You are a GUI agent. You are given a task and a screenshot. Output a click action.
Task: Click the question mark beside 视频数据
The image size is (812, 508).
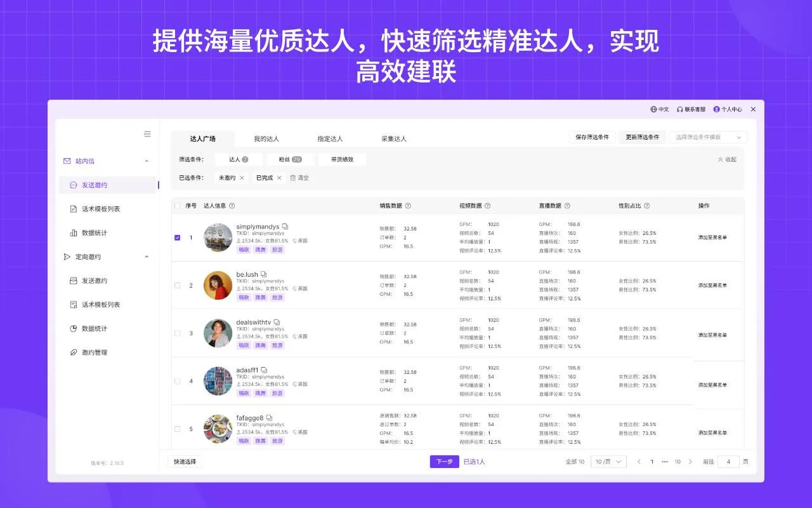click(x=487, y=206)
